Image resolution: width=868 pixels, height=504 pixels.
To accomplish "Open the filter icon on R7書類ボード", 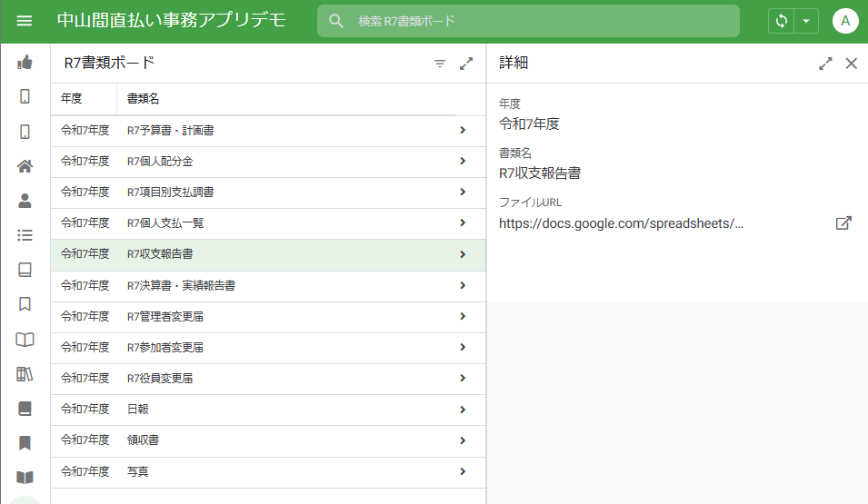I will (440, 64).
